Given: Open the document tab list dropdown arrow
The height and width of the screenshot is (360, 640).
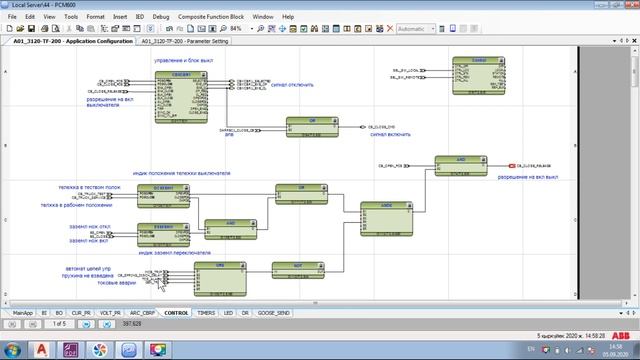Looking at the screenshot, I should (x=615, y=41).
